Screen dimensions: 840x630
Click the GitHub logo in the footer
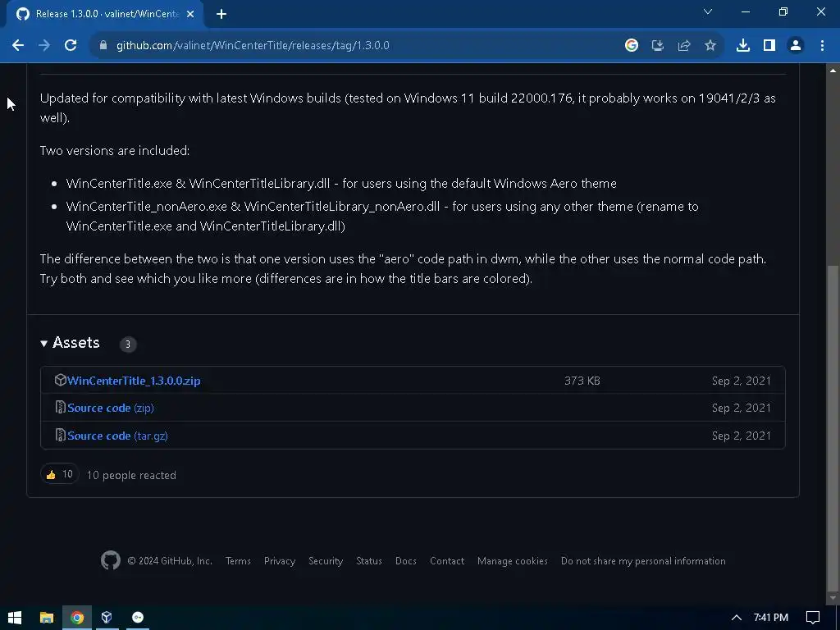111,561
